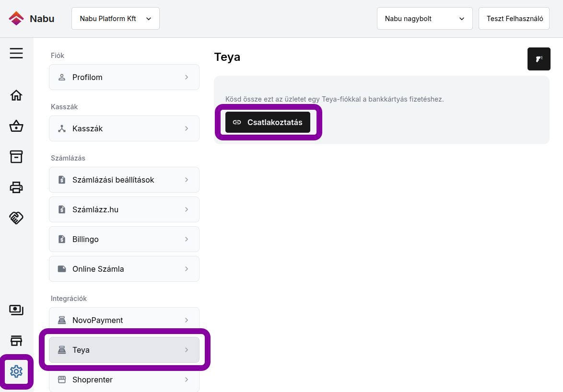This screenshot has width=563, height=392.
Task: Click the person icon beside Profilom
Action: [62, 77]
